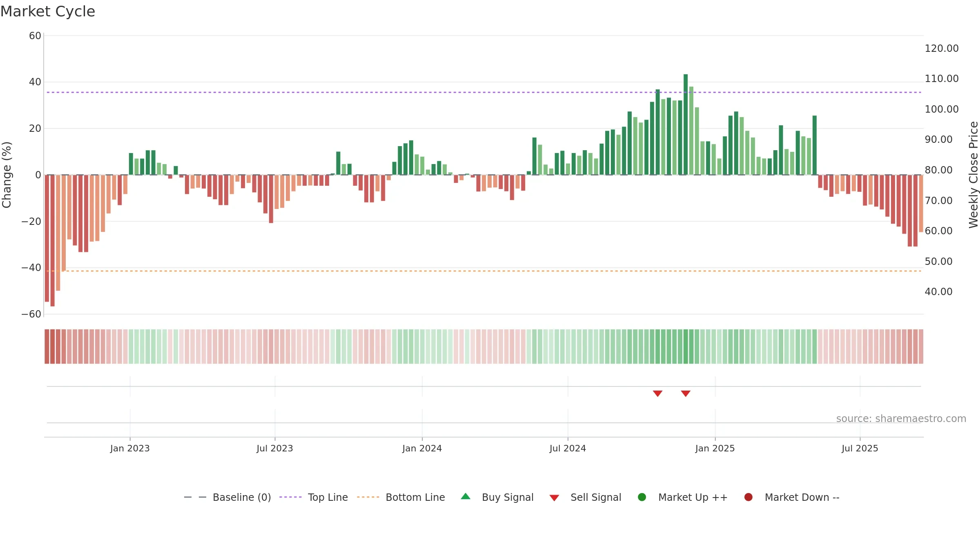Click the −60 tick on the left axis
Viewport: 980px width, 551px height.
tap(31, 314)
